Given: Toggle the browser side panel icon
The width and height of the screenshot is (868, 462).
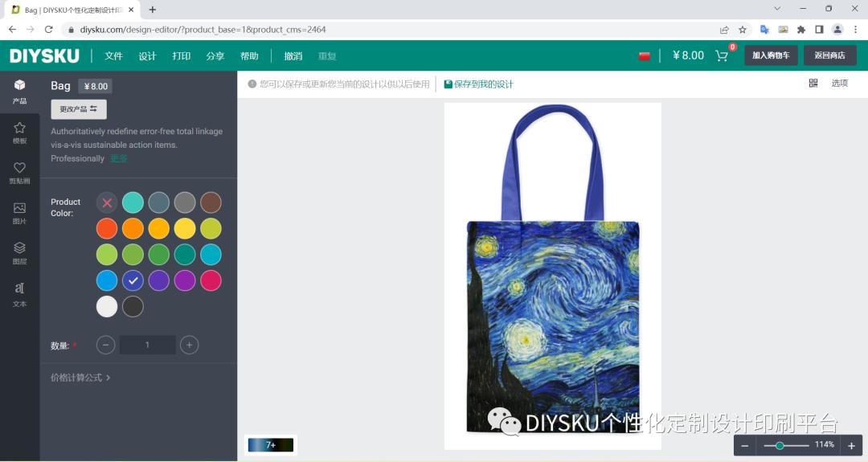Looking at the screenshot, I should click(819, 29).
